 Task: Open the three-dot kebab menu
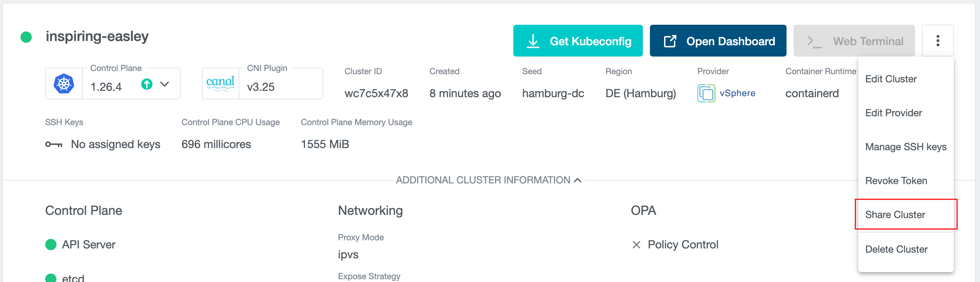(x=938, y=40)
